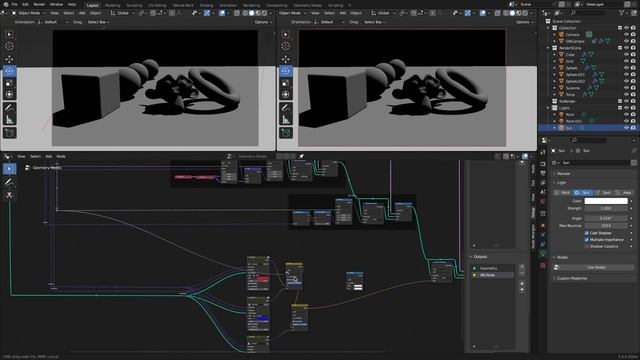
Task: Select the Select Box tool in left viewport
Action: (9, 35)
